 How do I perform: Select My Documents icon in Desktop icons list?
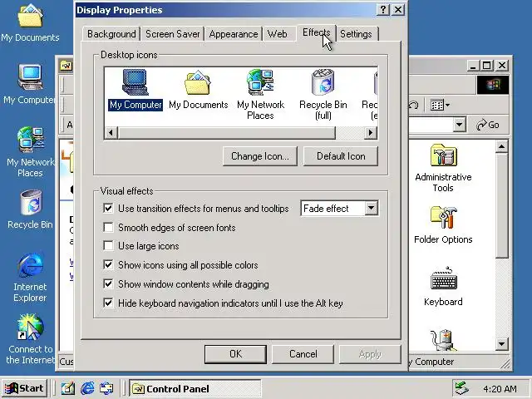[198, 89]
